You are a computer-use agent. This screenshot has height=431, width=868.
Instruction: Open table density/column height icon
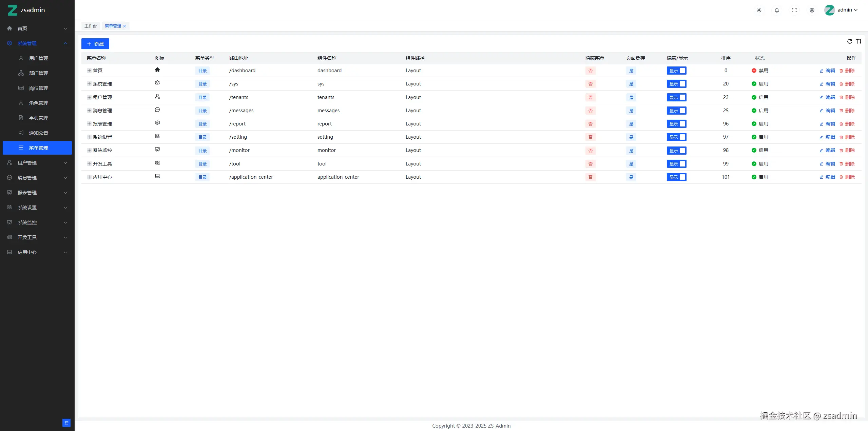(x=859, y=41)
